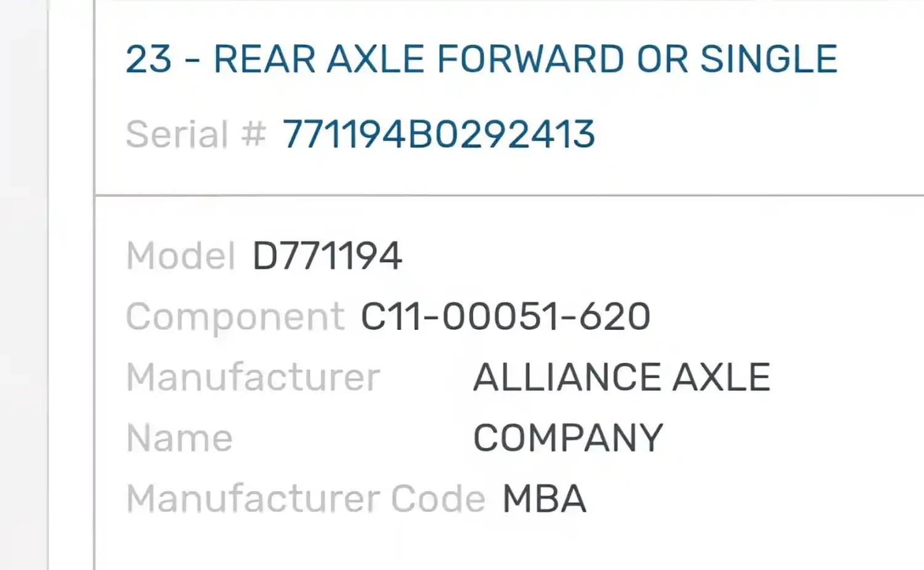Click serial number 771194B0292413 link
Image resolution: width=924 pixels, height=570 pixels.
click(x=439, y=134)
